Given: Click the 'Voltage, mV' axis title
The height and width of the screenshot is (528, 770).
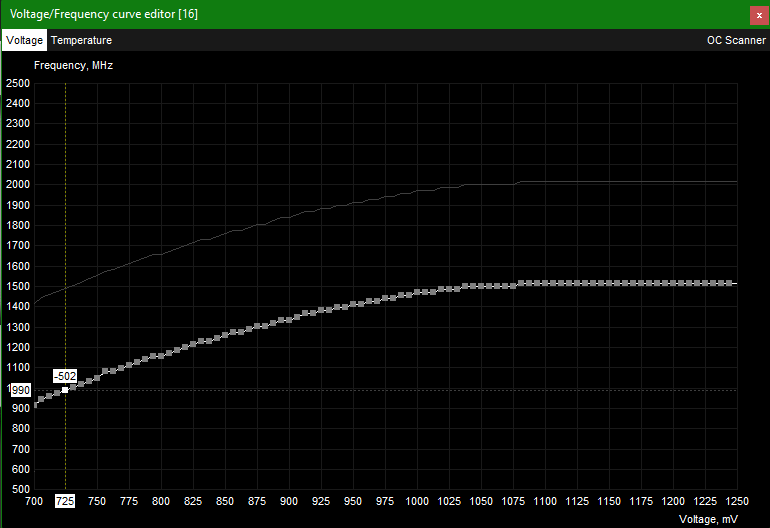Looking at the screenshot, I should coord(708,519).
